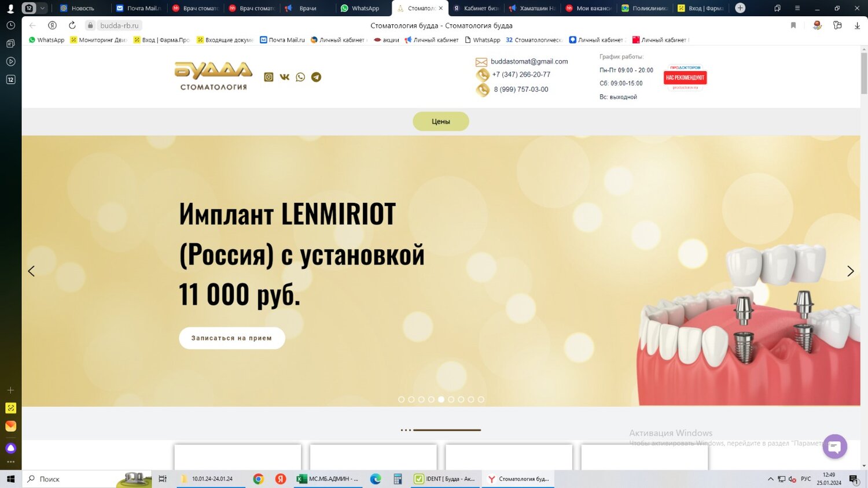Click the Записаться на прием button
This screenshot has width=868, height=488.
tap(231, 338)
